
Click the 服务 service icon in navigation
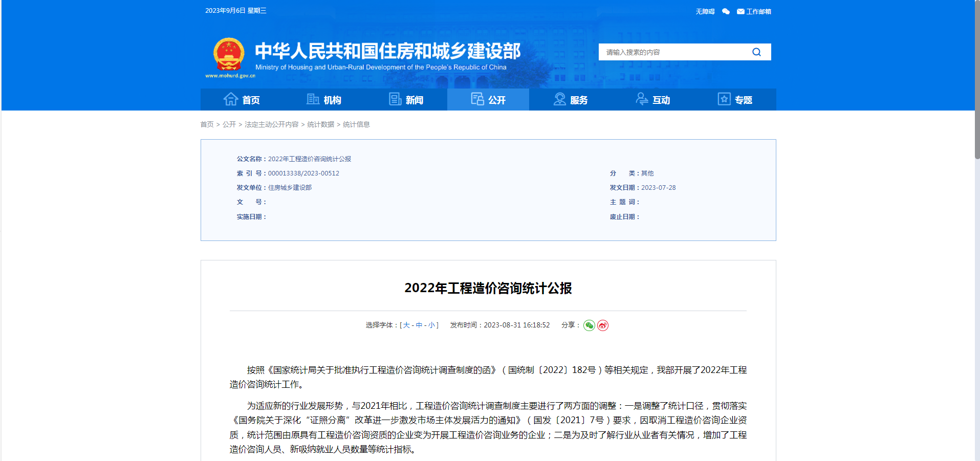tap(559, 99)
